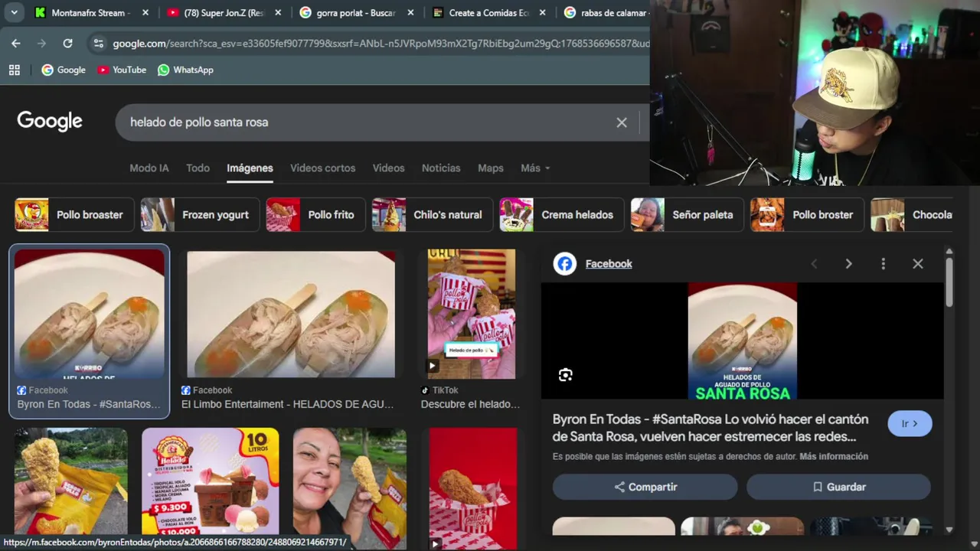Viewport: 980px width, 551px height.
Task: Expand the Más dropdown menu
Action: (x=535, y=168)
